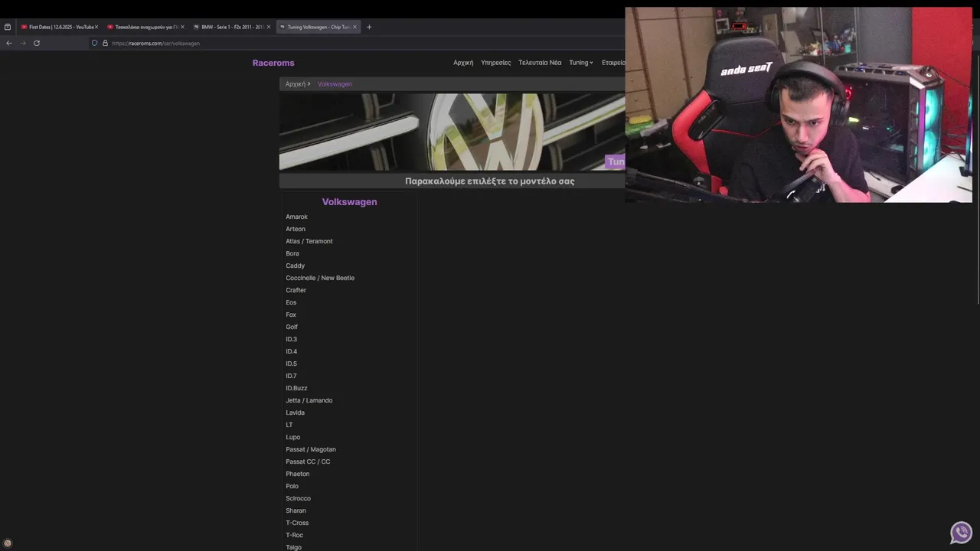Select Jetta / Lamando model
The image size is (980, 551).
[309, 400]
